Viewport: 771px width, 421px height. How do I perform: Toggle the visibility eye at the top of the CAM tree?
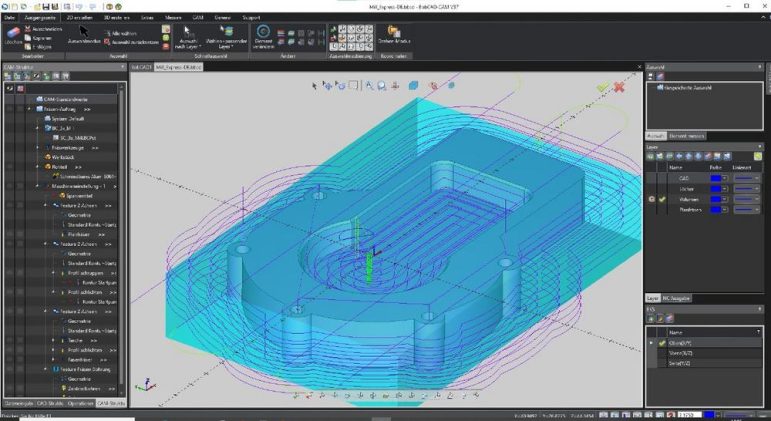(9, 87)
